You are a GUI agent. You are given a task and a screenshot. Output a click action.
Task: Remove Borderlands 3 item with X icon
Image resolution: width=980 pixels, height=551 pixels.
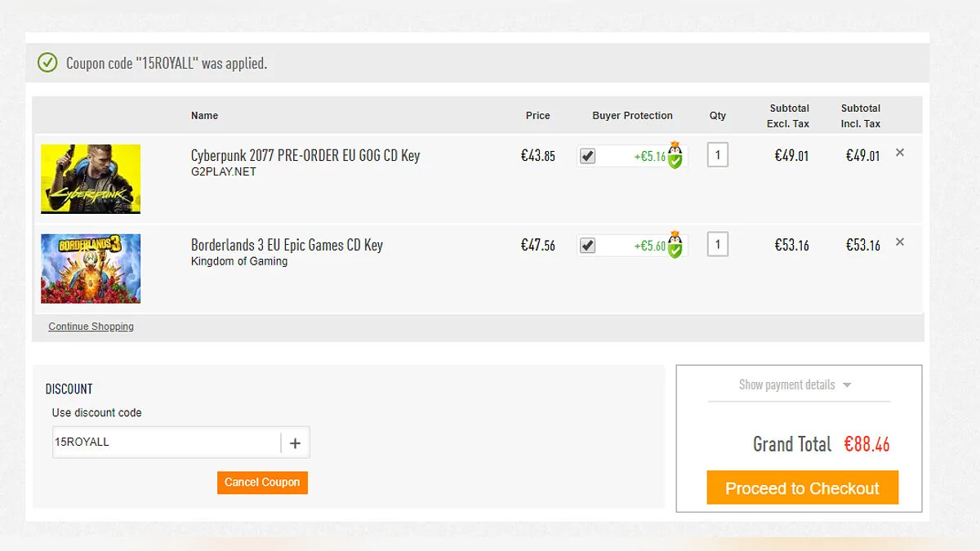click(x=900, y=242)
